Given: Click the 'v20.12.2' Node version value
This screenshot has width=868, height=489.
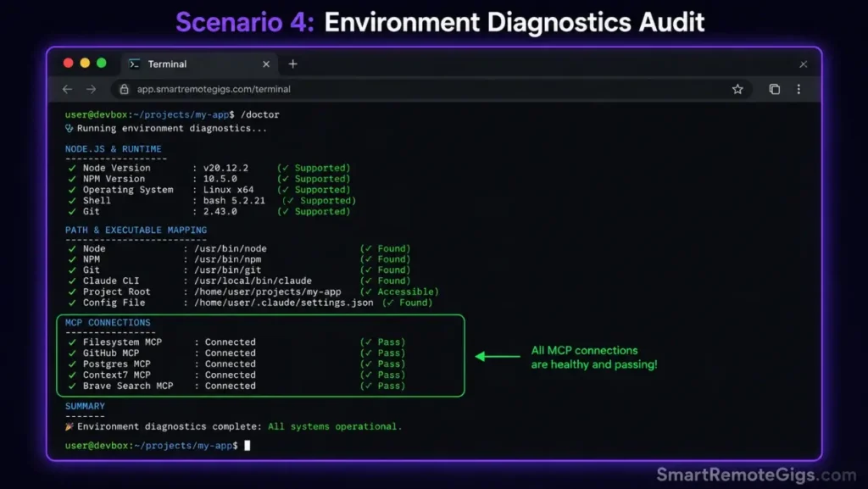Looking at the screenshot, I should 225,168.
